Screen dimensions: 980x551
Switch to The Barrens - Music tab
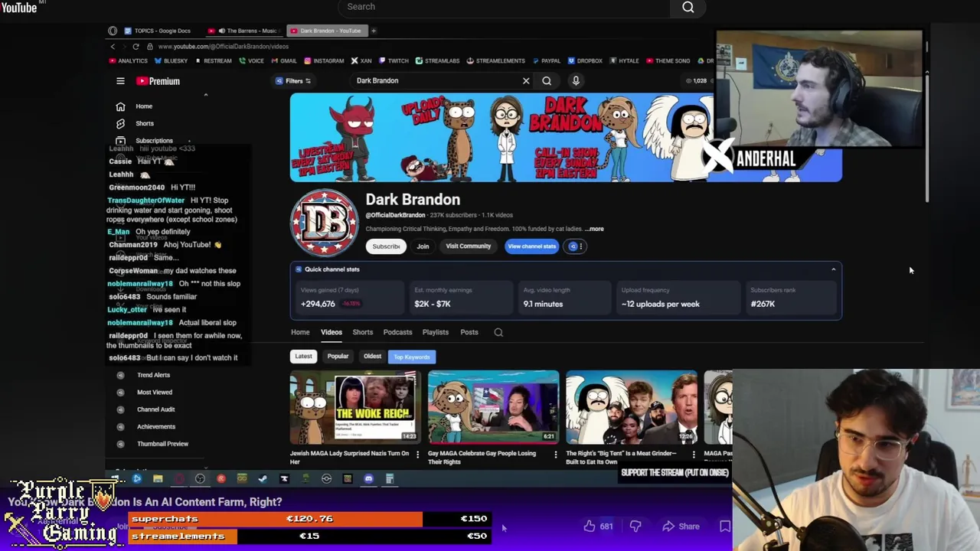(x=245, y=31)
